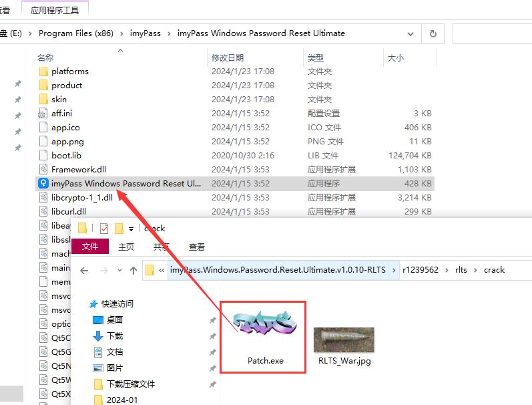This screenshot has height=405, width=532.
Task: Click the pin icon next to 下载压缩文件
Action: coord(212,384)
